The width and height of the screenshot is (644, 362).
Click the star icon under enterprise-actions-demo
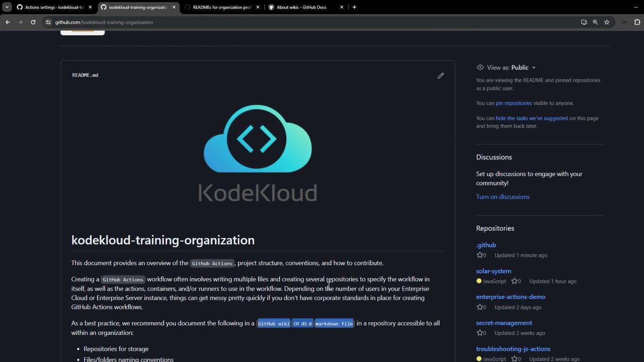pyautogui.click(x=479, y=307)
